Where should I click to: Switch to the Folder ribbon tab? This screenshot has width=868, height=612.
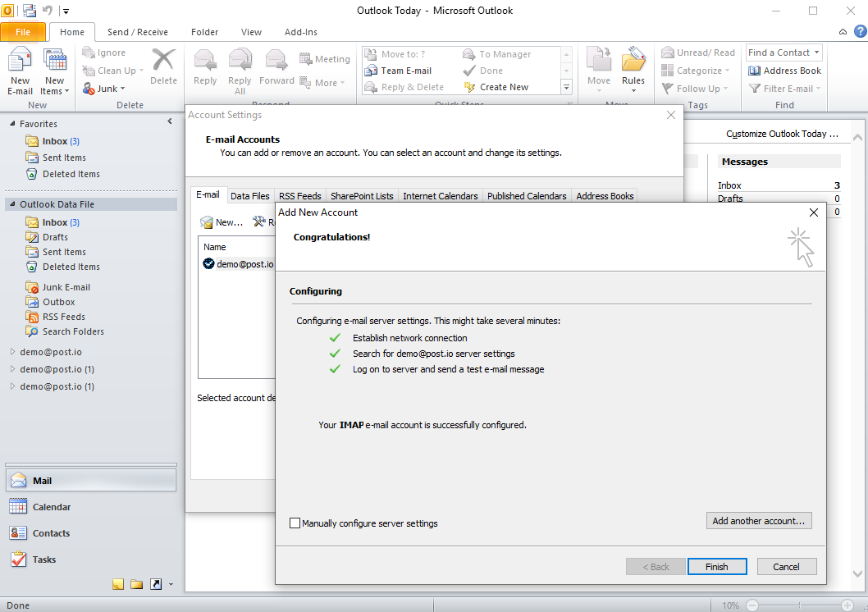204,31
